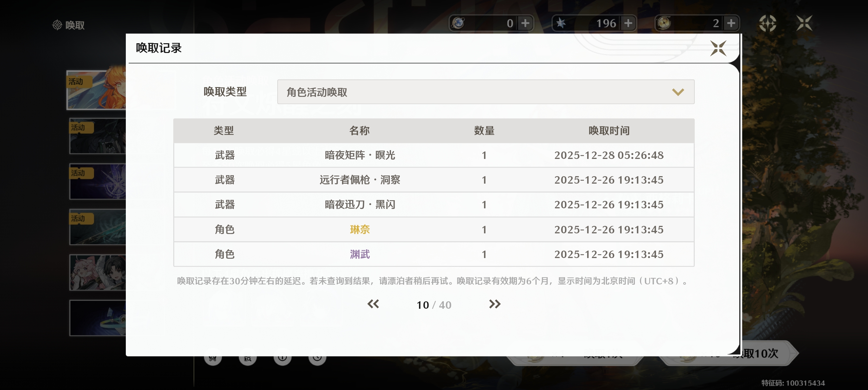The image size is (868, 390).
Task: Expand the 唤取类型 dropdown chevron
Action: pyautogui.click(x=677, y=92)
